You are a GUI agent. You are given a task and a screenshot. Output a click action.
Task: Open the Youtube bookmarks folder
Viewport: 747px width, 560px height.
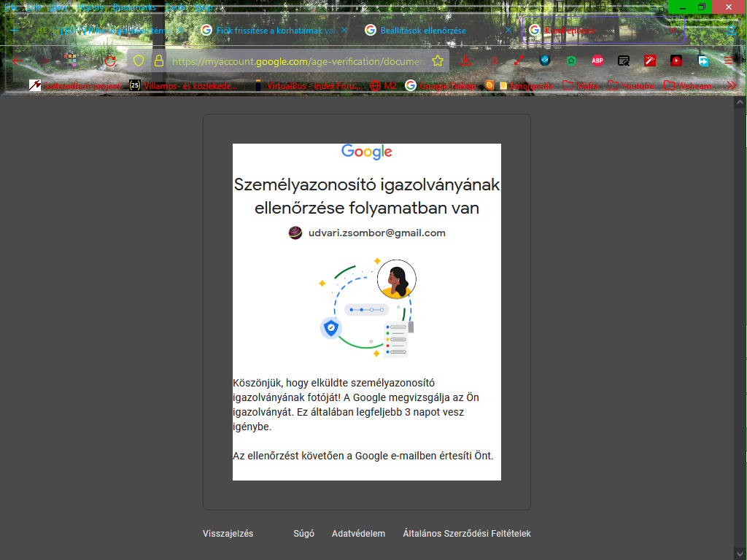(x=631, y=86)
